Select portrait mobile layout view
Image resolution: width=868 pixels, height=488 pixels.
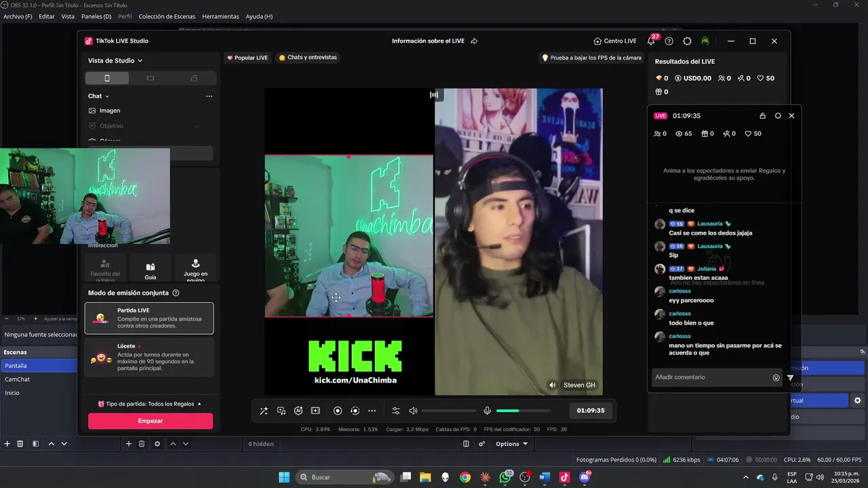tap(107, 78)
